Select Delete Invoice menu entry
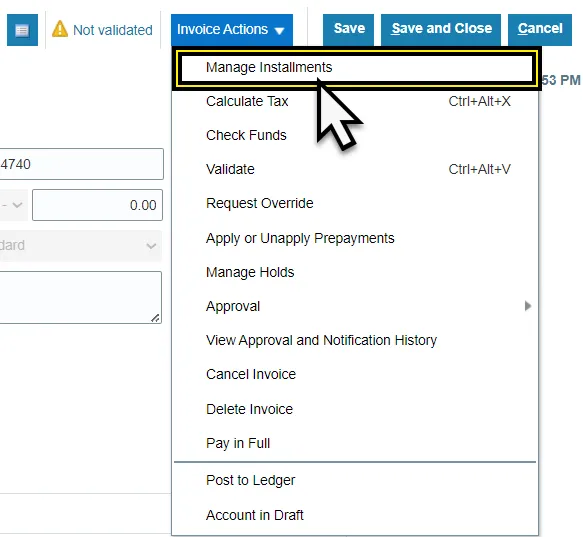Screen dimensions: 583x537 pos(355,409)
